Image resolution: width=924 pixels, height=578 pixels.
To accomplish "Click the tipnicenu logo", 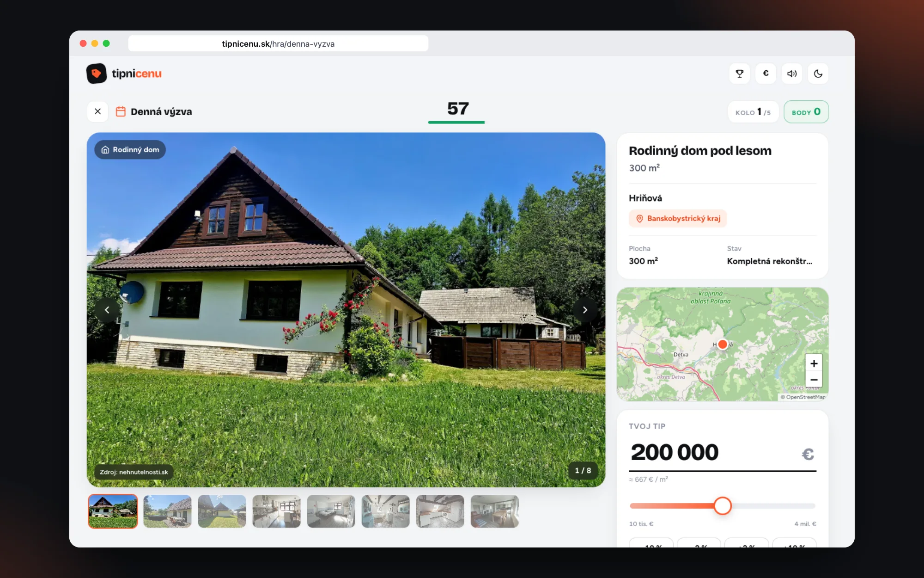I will [x=124, y=74].
